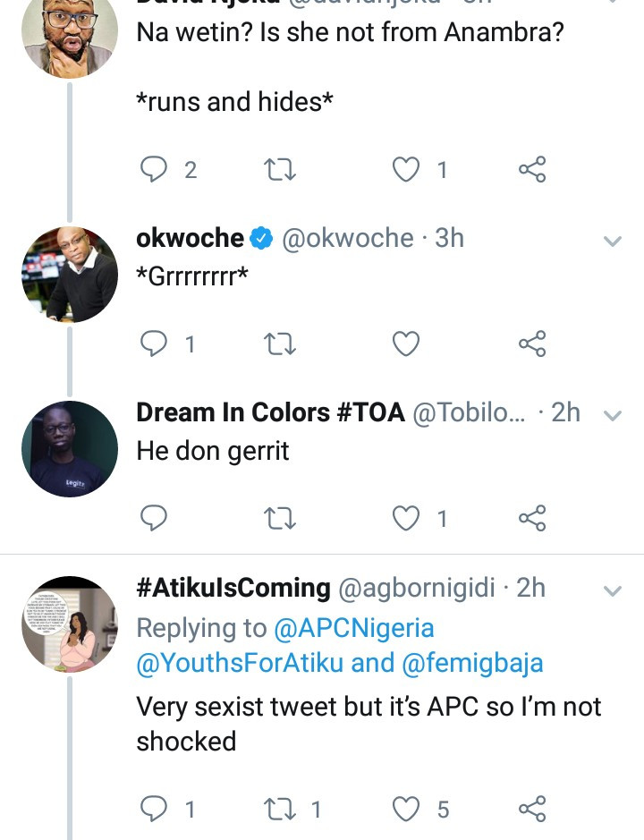Share the 'Na wetin?' tweet

532,169
